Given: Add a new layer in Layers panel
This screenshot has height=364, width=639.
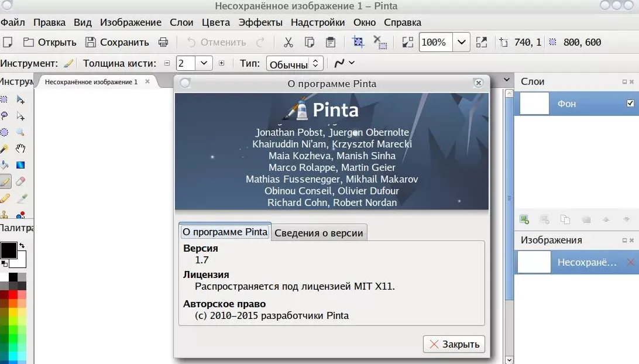Looking at the screenshot, I should pos(524,219).
